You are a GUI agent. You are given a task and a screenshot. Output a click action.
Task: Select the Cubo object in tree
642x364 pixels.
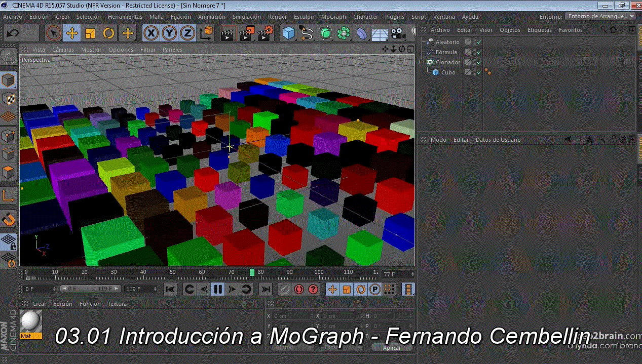tap(448, 72)
